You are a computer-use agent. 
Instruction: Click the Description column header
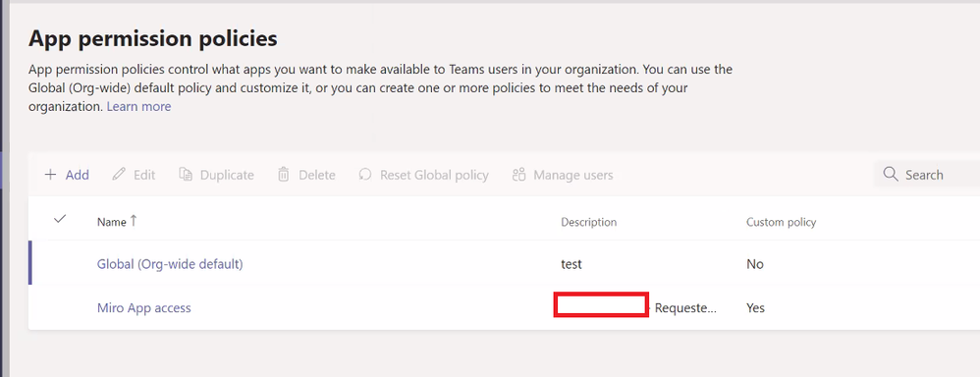589,222
